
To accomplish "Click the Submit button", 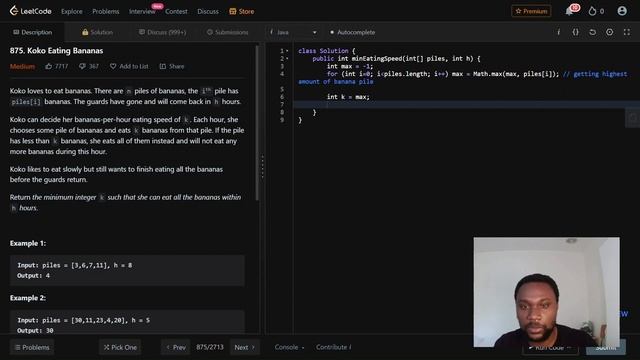I will 606,347.
